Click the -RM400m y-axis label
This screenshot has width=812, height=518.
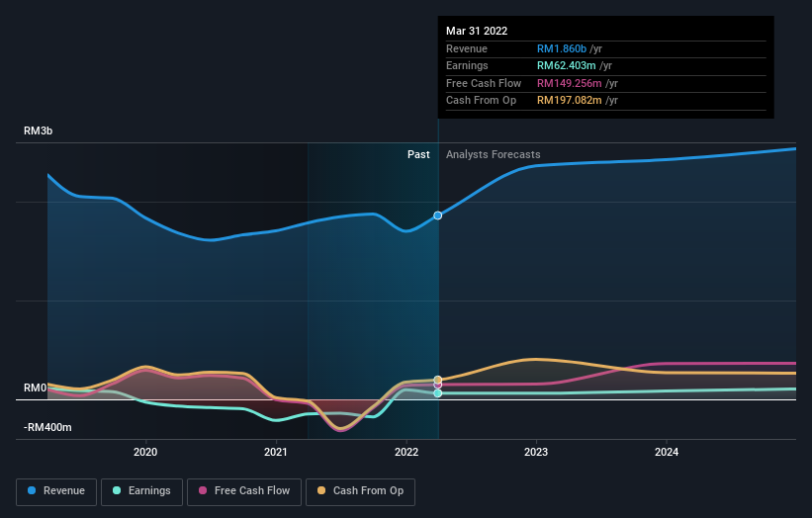(47, 427)
